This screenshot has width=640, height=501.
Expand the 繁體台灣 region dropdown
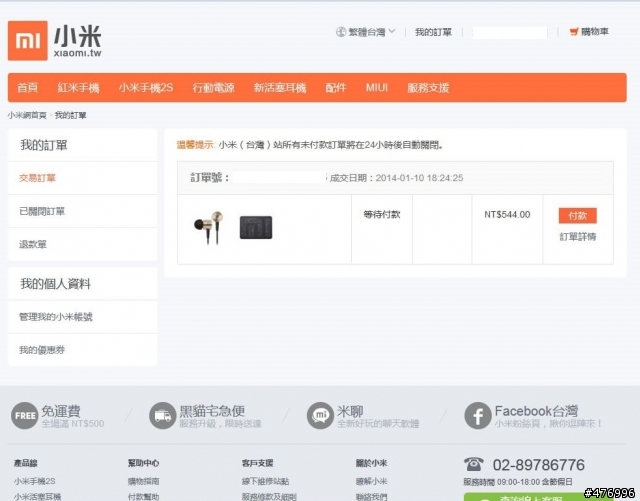371,32
